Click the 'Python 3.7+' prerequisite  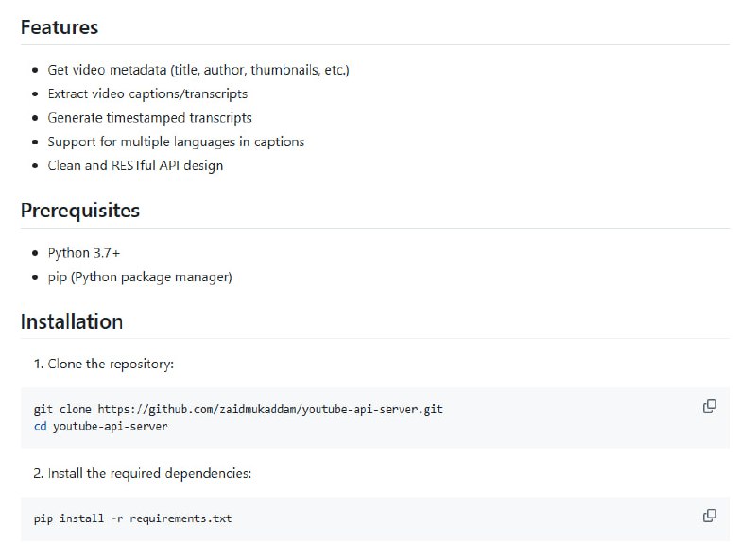point(84,253)
